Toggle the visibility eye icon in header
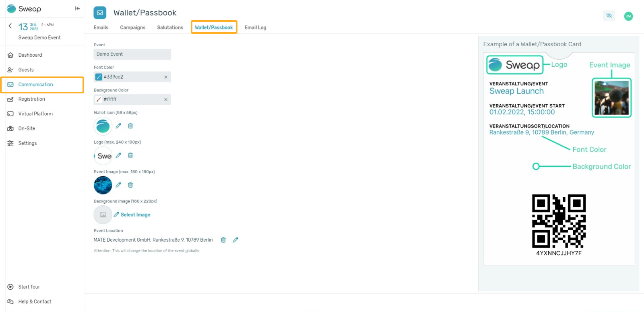This screenshot has width=644, height=312. [x=609, y=16]
